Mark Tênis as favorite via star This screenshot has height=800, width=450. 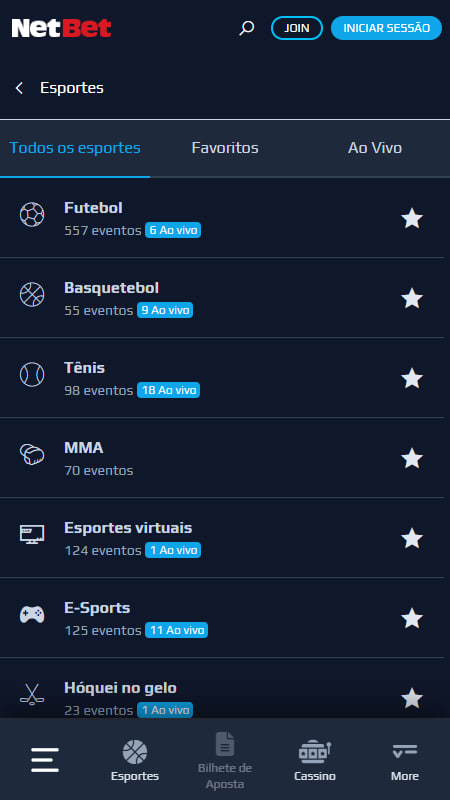[x=412, y=379]
